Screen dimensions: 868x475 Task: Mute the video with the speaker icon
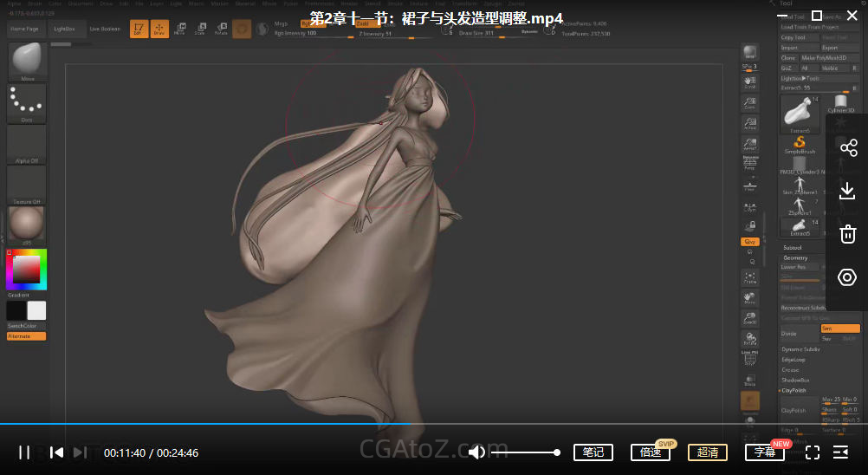pos(476,452)
